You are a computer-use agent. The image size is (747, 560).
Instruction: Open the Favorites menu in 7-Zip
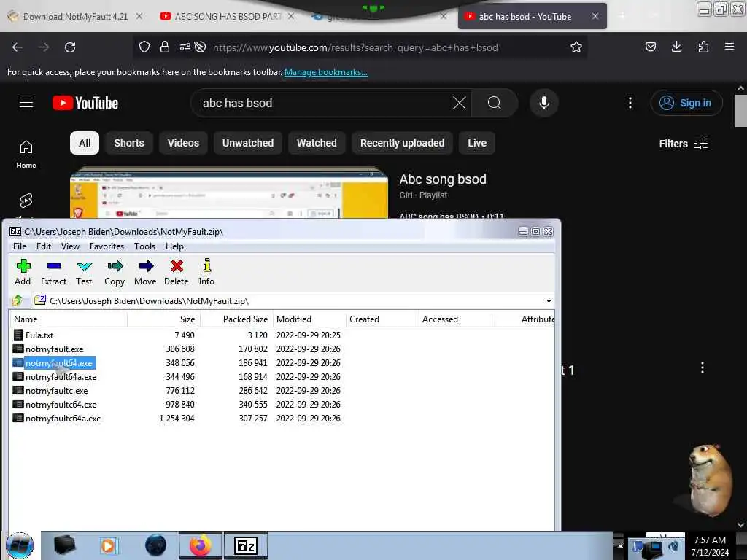coord(107,246)
